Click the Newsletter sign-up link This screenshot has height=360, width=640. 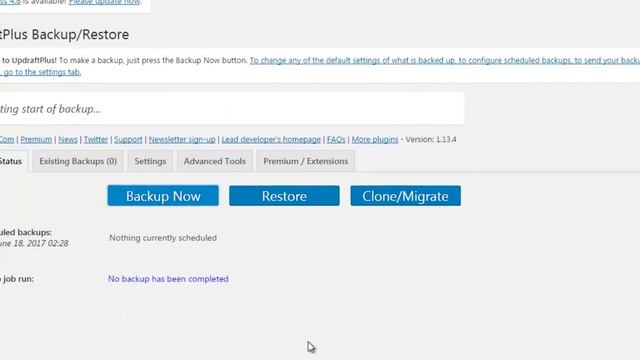(x=182, y=140)
